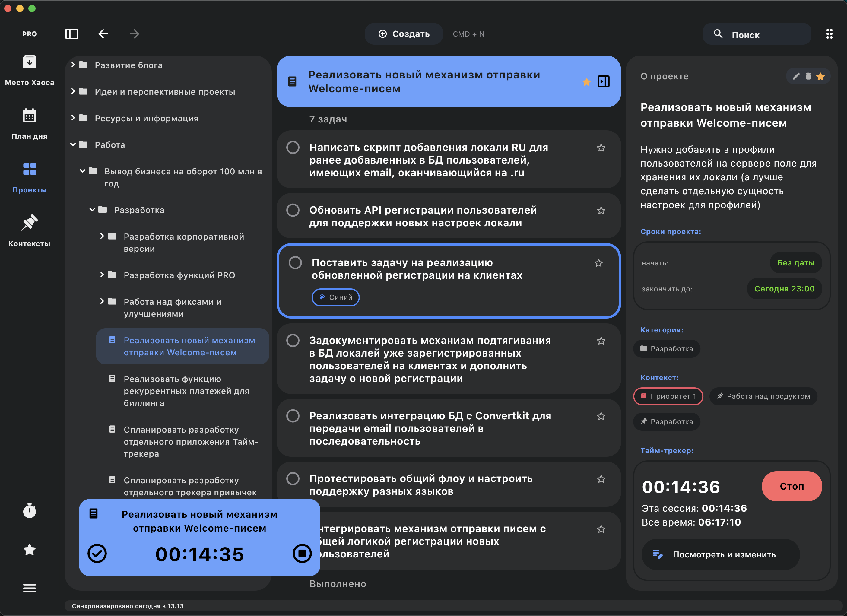The image size is (847, 616).
Task: Click the Синий color tag
Action: click(335, 297)
